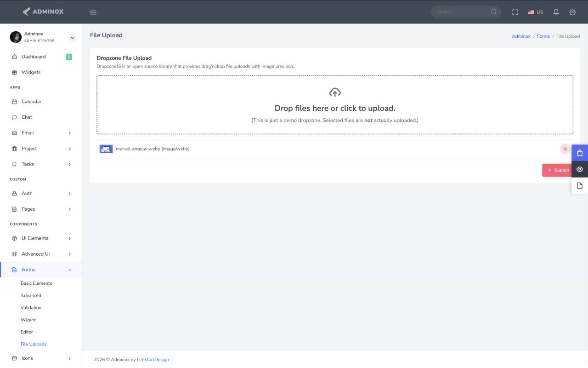Click the shopping bag side button
Image resolution: width=588 pixels, height=368 pixels.
580,153
